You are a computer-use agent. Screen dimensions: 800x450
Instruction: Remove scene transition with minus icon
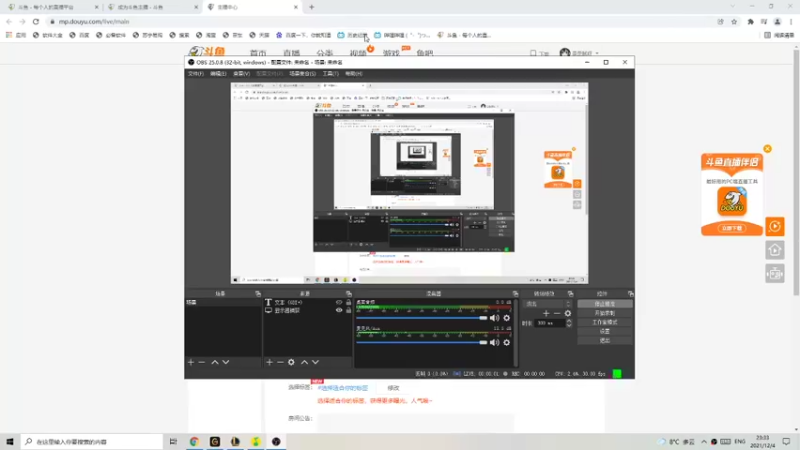tap(557, 313)
